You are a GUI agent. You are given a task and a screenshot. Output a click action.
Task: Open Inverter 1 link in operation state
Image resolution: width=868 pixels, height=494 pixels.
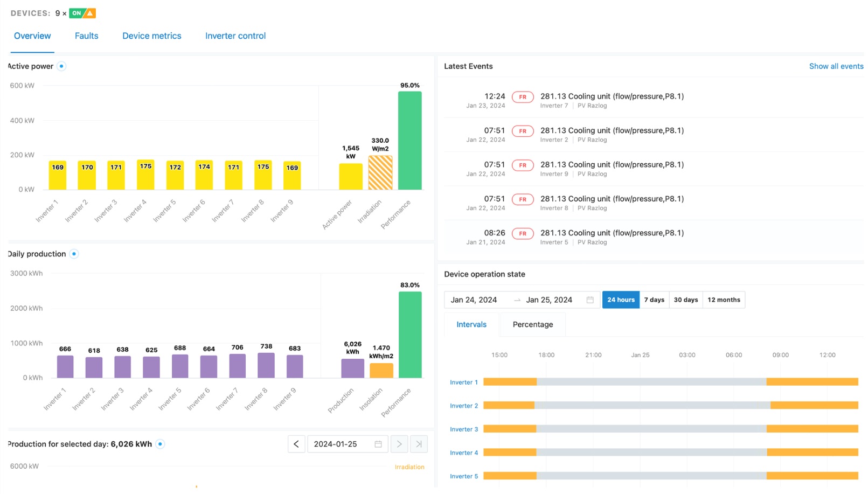click(x=464, y=382)
